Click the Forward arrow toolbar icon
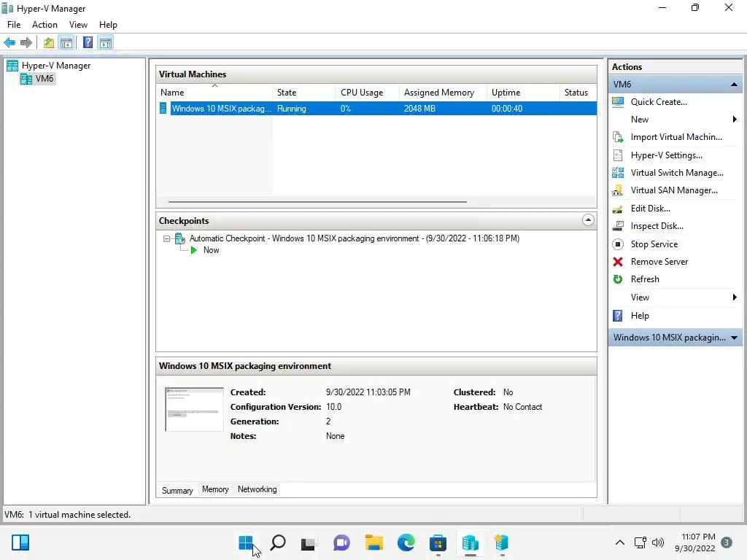The image size is (747, 560). point(26,43)
